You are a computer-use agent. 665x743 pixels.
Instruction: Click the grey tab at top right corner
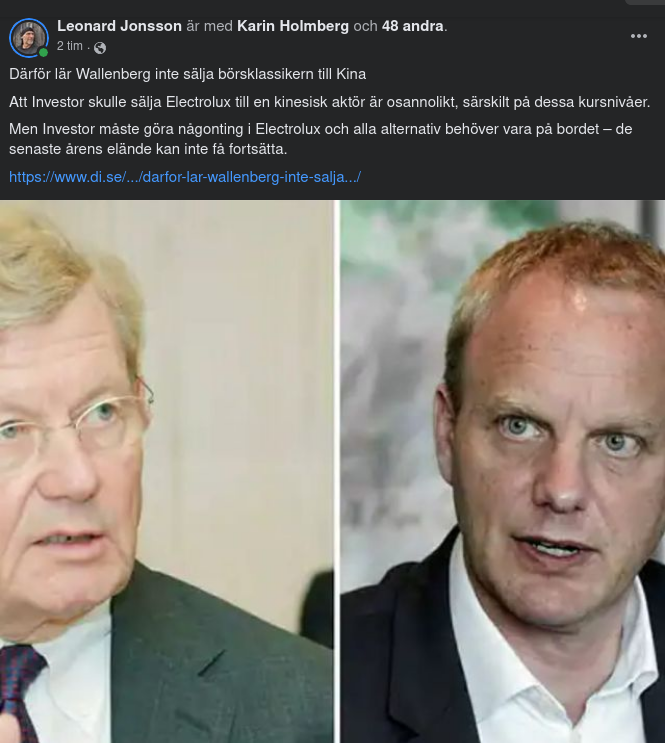point(645,2)
